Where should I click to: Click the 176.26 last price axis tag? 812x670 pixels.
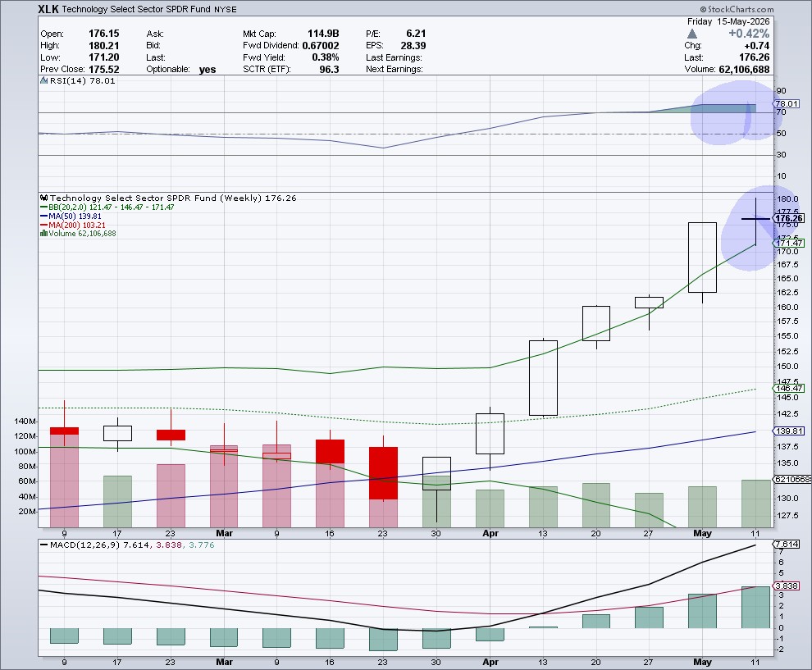(789, 218)
